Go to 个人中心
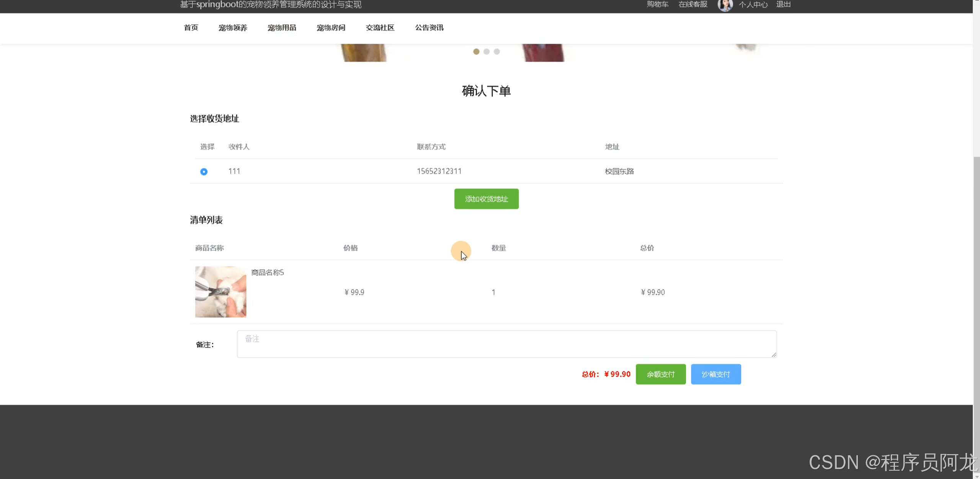Viewport: 980px width, 479px height. [x=753, y=5]
